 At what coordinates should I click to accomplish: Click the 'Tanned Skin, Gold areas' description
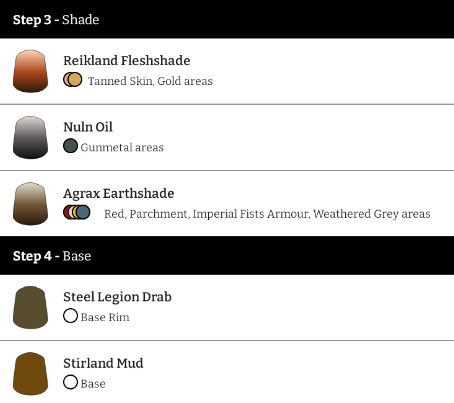(x=150, y=81)
